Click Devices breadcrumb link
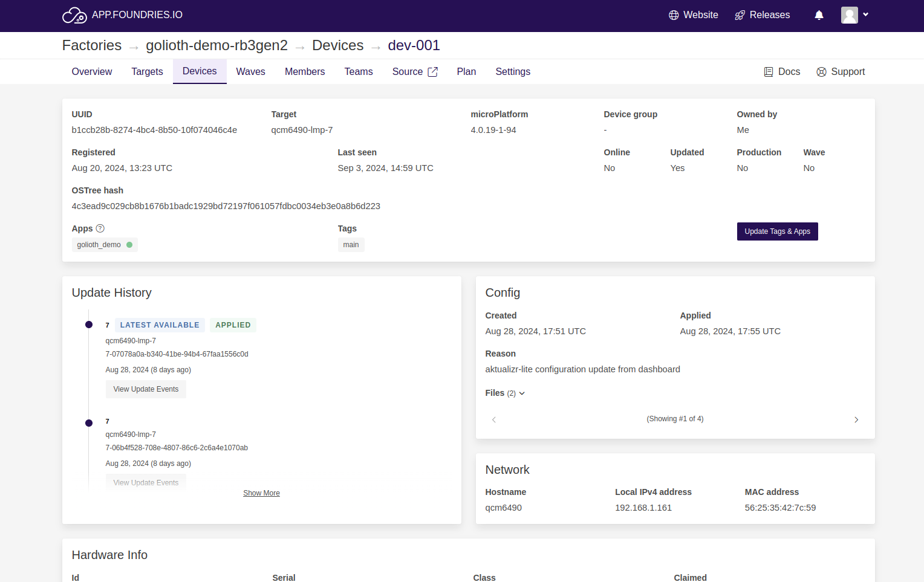This screenshot has height=582, width=924. [x=338, y=45]
